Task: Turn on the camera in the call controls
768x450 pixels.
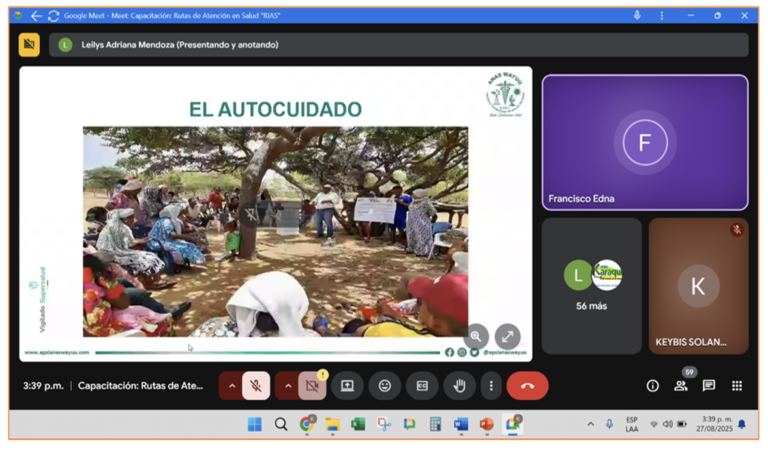Action: point(312,386)
